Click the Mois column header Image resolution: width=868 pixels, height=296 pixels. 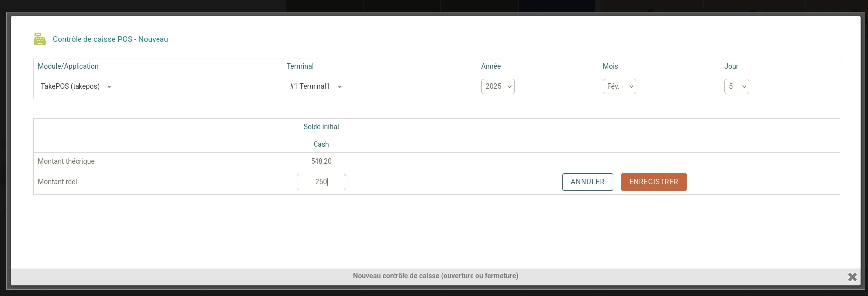point(610,66)
